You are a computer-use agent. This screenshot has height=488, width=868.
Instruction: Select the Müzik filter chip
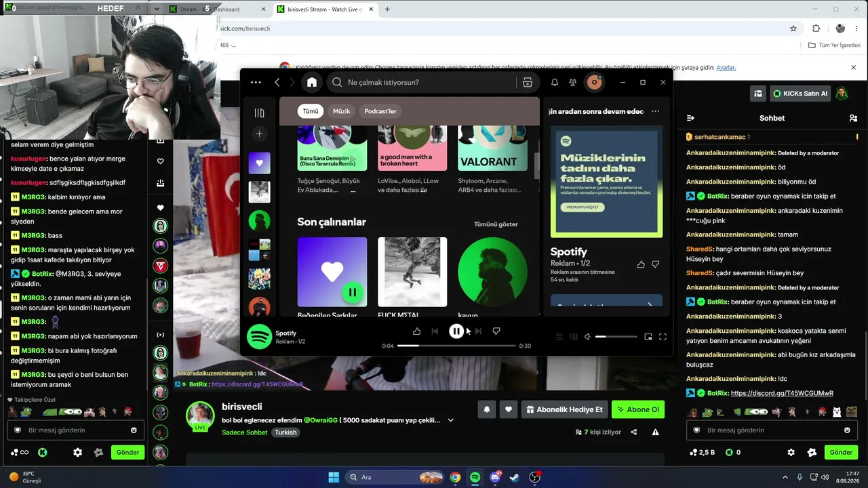(342, 111)
